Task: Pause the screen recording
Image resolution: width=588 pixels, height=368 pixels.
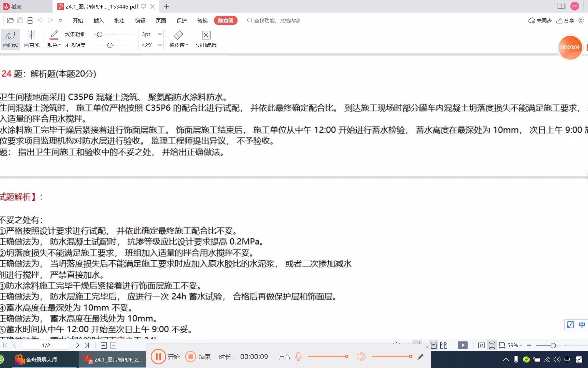Action: (158, 357)
